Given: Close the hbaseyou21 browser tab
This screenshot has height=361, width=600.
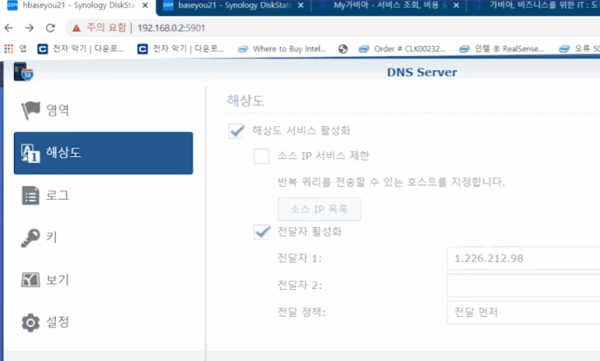Looking at the screenshot, I should point(145,6).
